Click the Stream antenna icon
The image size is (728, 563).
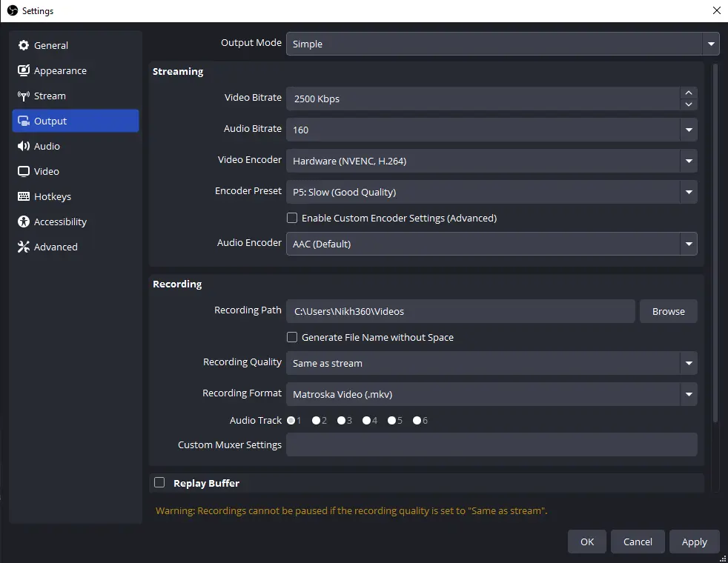click(23, 96)
